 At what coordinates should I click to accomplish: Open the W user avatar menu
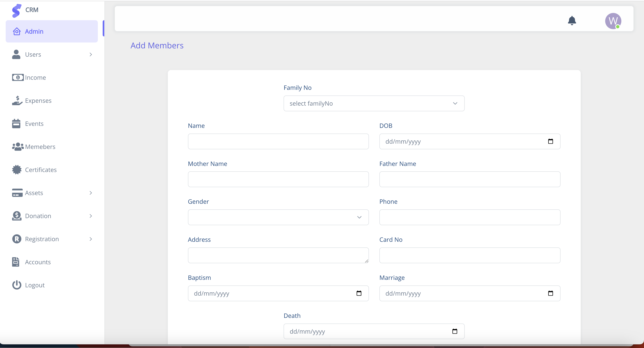tap(613, 21)
